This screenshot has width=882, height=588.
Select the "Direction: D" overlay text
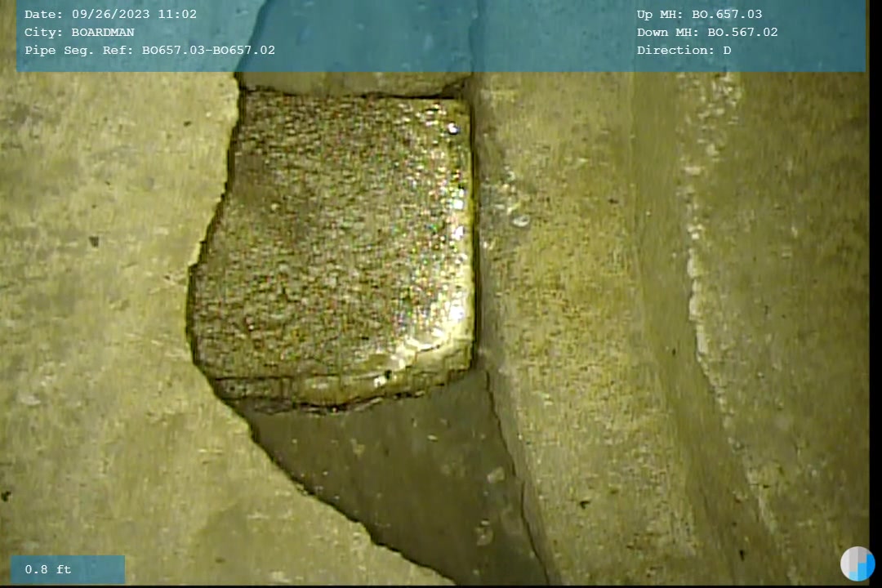(x=684, y=50)
